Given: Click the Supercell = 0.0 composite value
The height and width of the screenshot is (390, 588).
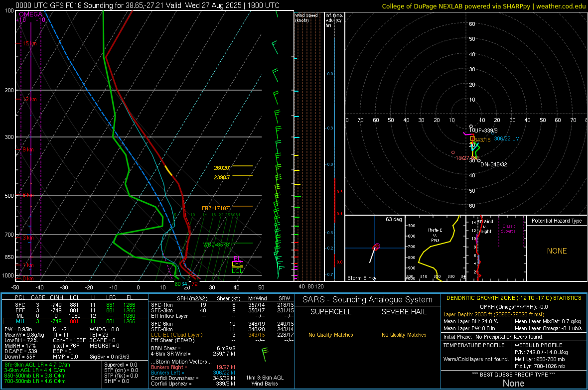Looking at the screenshot, I should 121,365.
